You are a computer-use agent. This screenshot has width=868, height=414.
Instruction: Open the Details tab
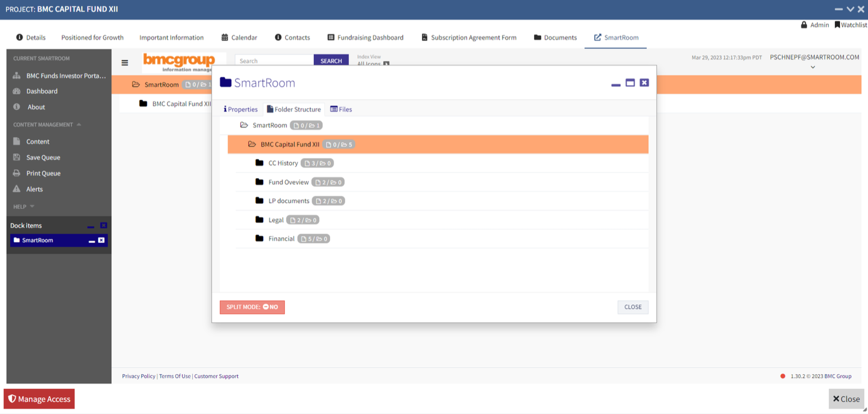click(x=31, y=38)
